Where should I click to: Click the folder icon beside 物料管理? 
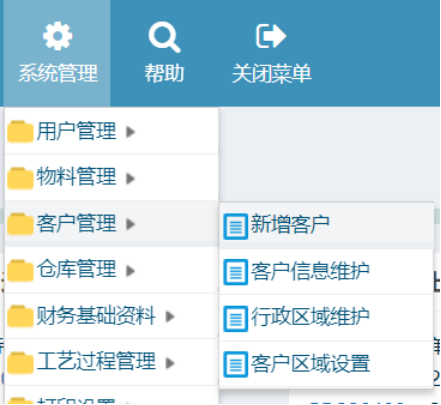(20, 178)
